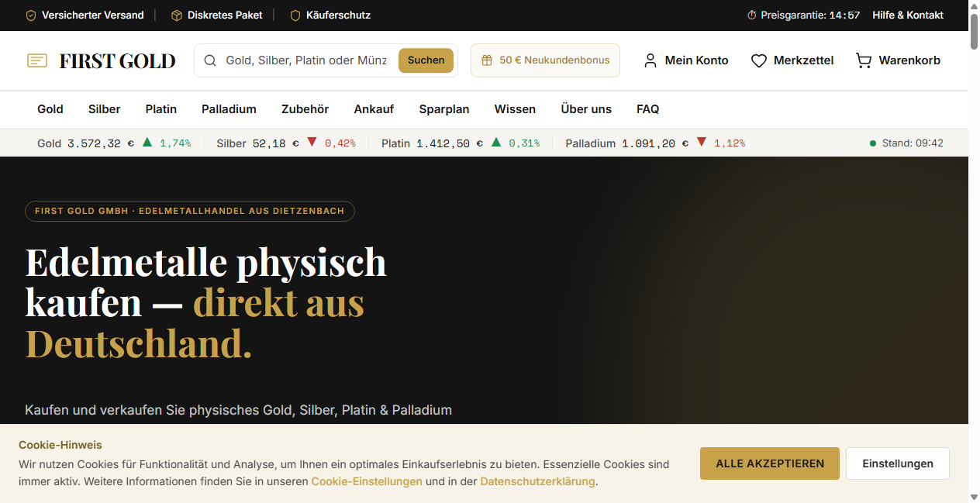The image size is (980, 503).
Task: Click the scrollbar up arrow
Action: [974, 5]
